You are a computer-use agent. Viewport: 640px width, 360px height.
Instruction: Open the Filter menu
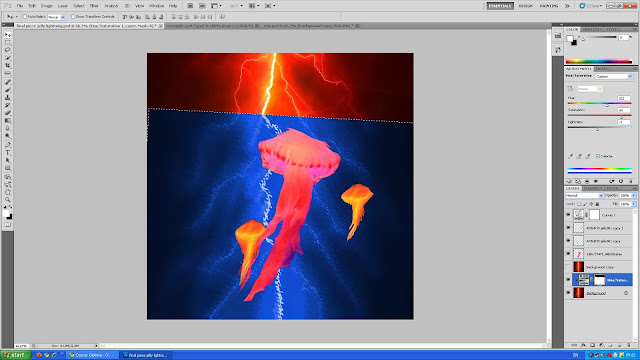click(94, 6)
